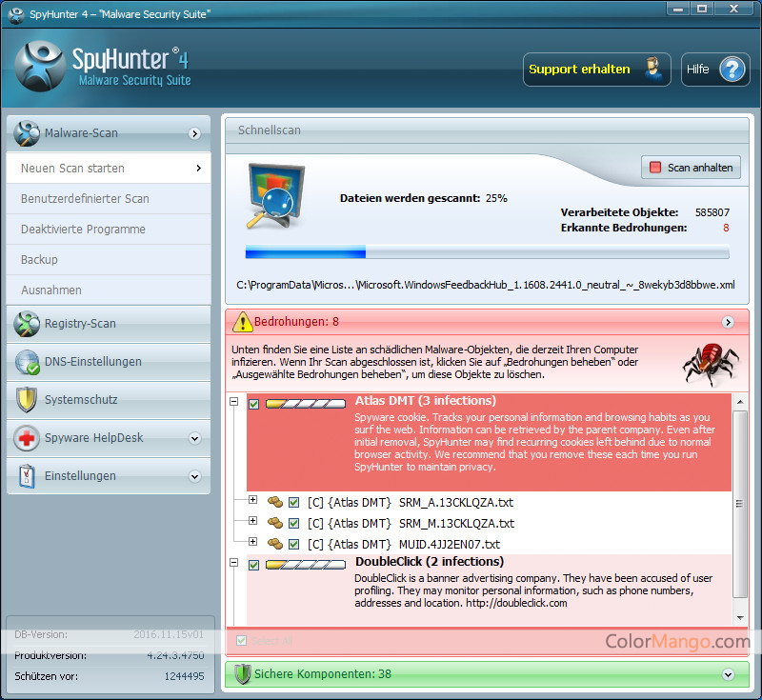762x700 pixels.
Task: Click the scanned file path text
Action: coord(485,285)
